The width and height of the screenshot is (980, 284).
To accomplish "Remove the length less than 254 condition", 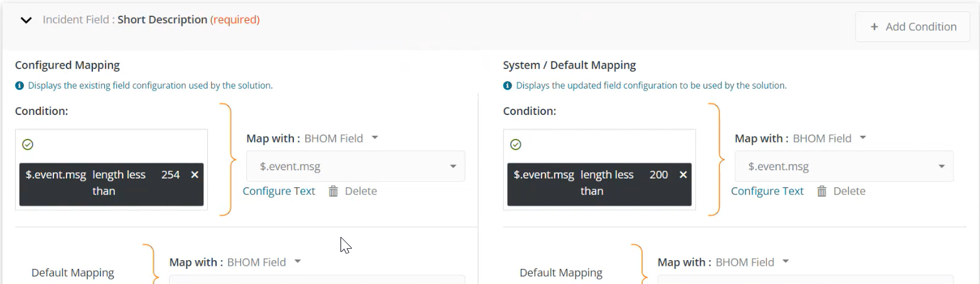I will tap(195, 175).
